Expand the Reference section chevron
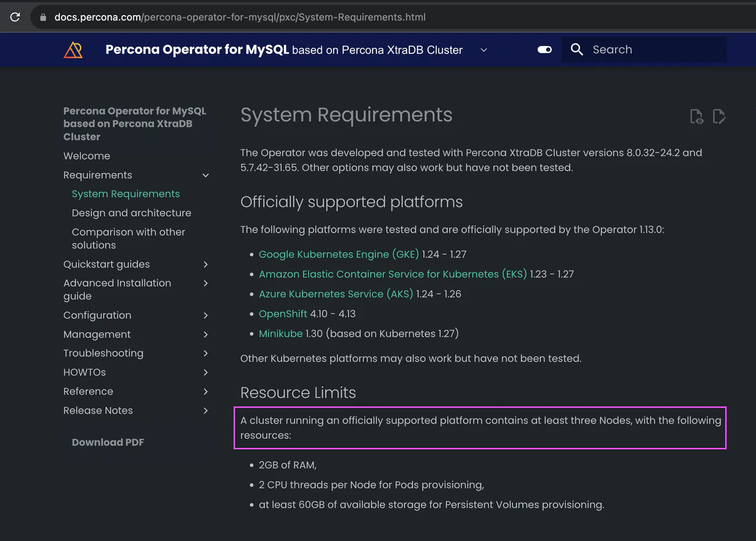756x541 pixels. (x=205, y=391)
